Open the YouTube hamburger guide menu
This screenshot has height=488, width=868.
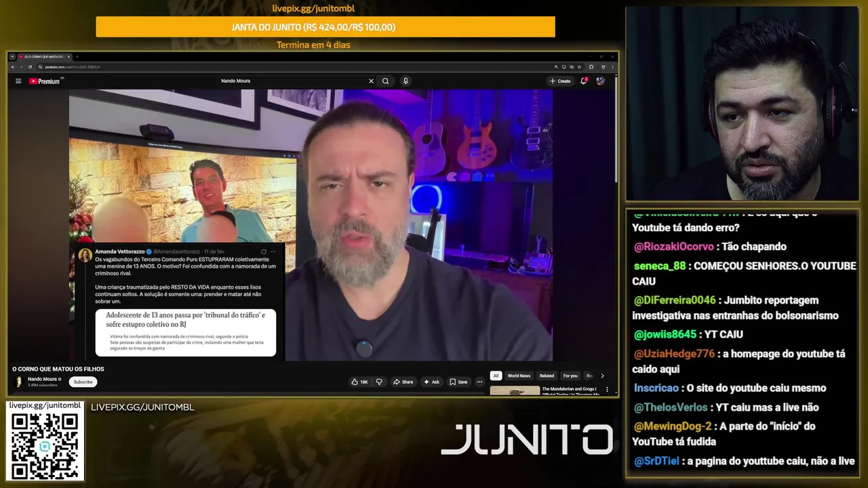pyautogui.click(x=18, y=81)
